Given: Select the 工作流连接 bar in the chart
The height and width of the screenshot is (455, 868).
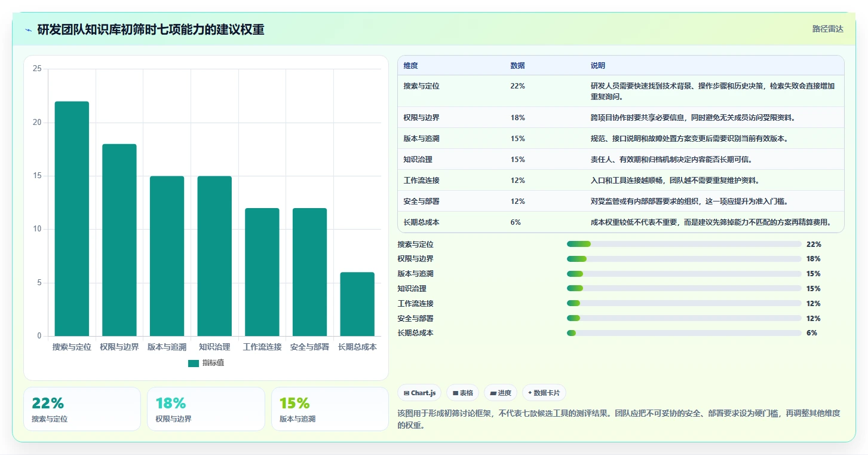Looking at the screenshot, I should 262,272.
